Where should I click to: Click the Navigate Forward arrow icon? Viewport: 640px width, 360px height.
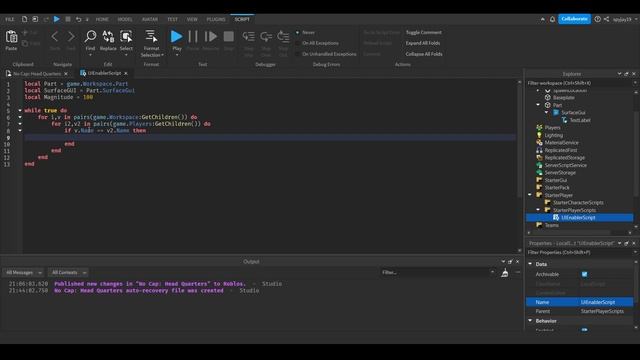tap(71, 36)
